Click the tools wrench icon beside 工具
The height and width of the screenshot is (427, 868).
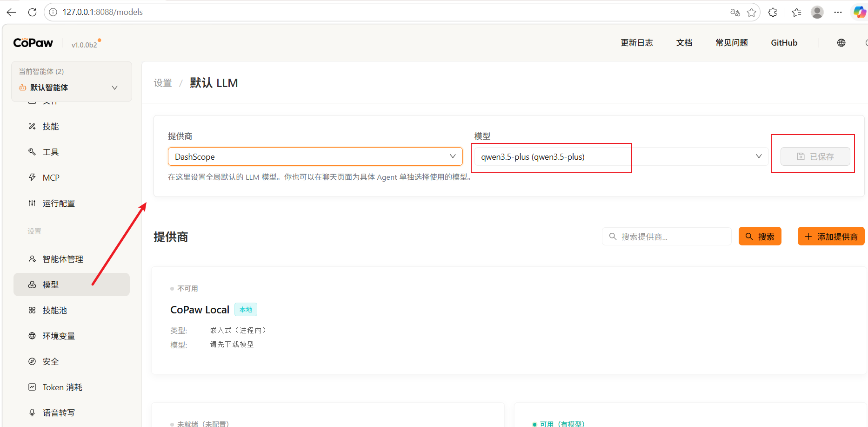[32, 152]
